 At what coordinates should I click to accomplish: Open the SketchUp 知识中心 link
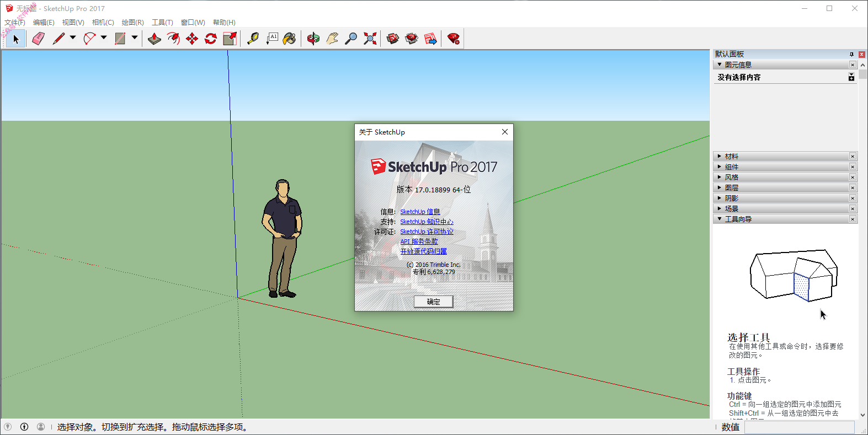point(427,222)
